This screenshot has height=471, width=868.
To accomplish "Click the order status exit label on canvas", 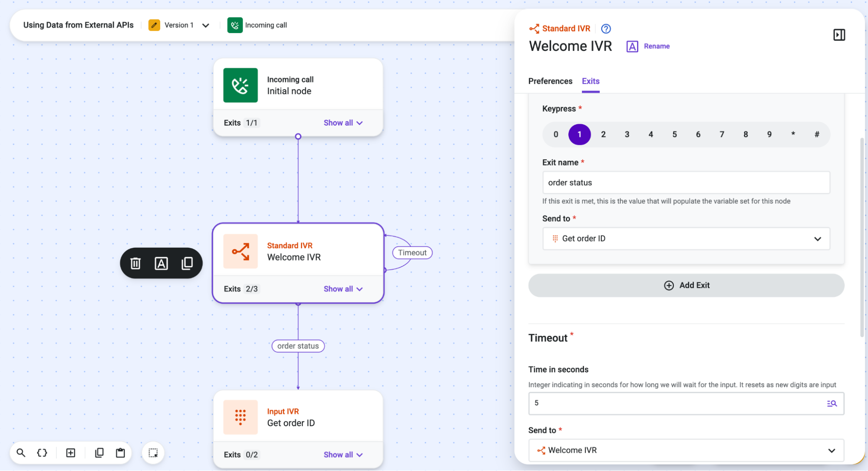I will [x=298, y=346].
